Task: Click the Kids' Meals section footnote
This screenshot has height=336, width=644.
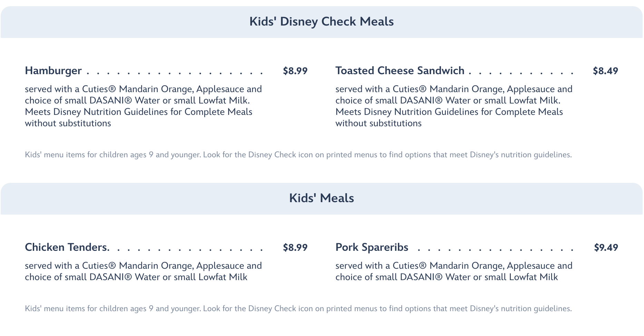Action: click(298, 309)
